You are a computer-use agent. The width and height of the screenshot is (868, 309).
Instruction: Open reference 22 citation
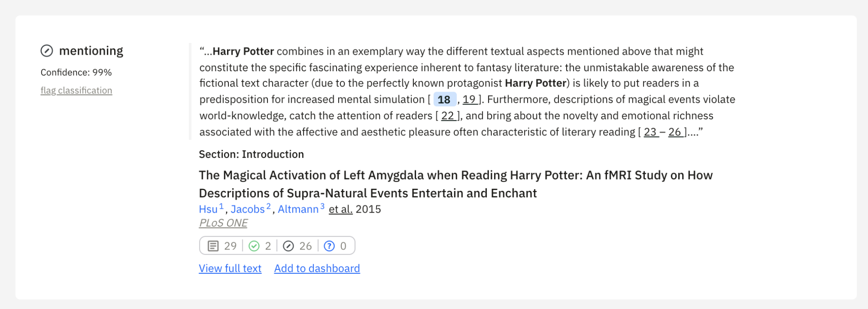click(448, 116)
